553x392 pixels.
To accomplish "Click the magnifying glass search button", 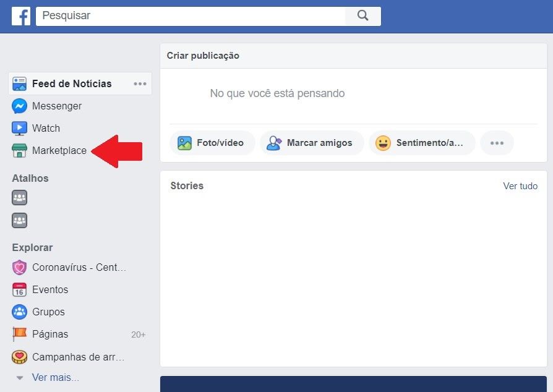I will [x=363, y=16].
